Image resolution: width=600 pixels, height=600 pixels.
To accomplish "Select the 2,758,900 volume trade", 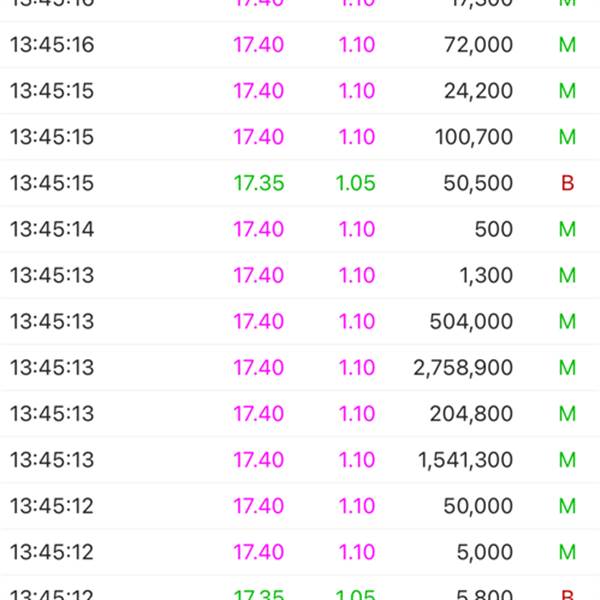I will click(x=300, y=367).
